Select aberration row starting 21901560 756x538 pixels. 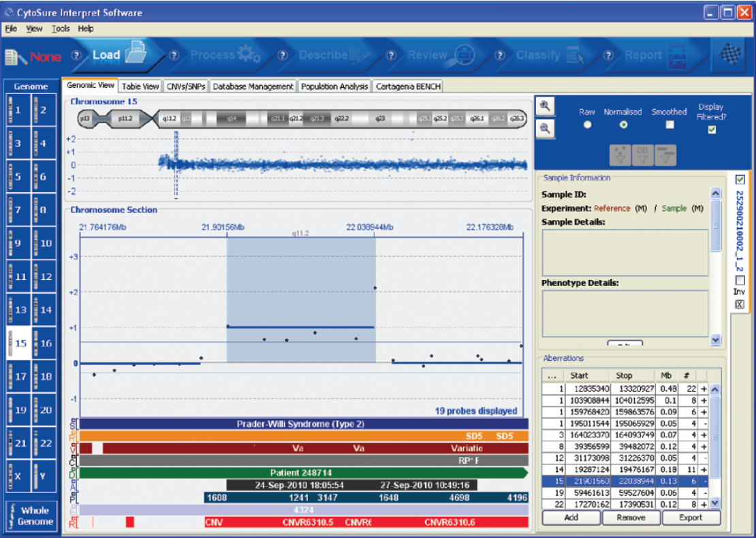626,481
